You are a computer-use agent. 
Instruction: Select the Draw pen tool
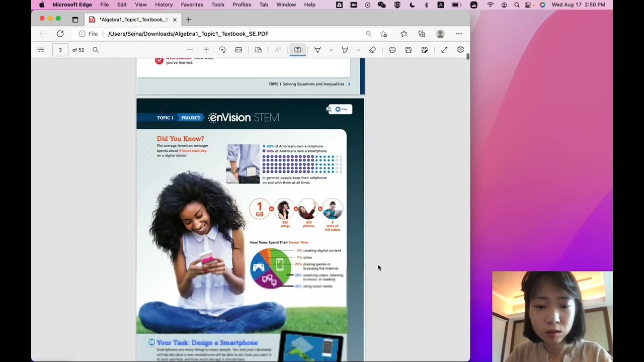pyautogui.click(x=317, y=50)
